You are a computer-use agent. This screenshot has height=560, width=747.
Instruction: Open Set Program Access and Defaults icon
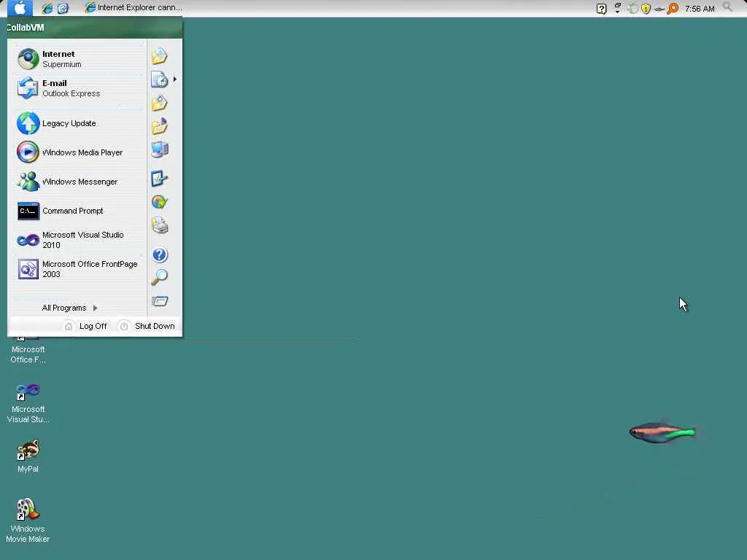(x=160, y=202)
